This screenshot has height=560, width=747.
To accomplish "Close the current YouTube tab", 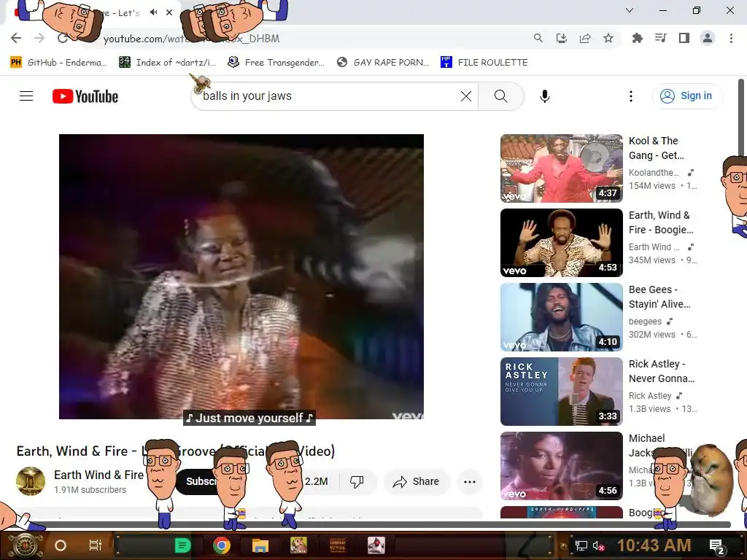I will 169,12.
